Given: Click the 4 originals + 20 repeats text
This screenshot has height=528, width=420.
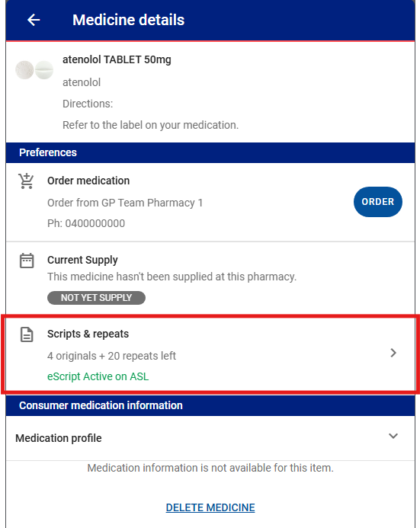Looking at the screenshot, I should pyautogui.click(x=111, y=356).
